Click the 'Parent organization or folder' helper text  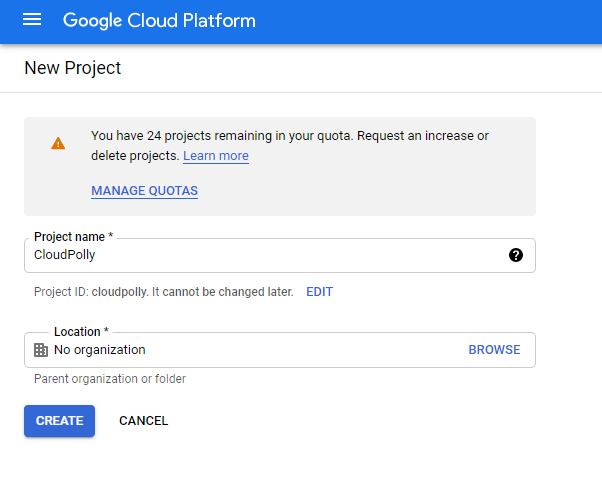110,379
